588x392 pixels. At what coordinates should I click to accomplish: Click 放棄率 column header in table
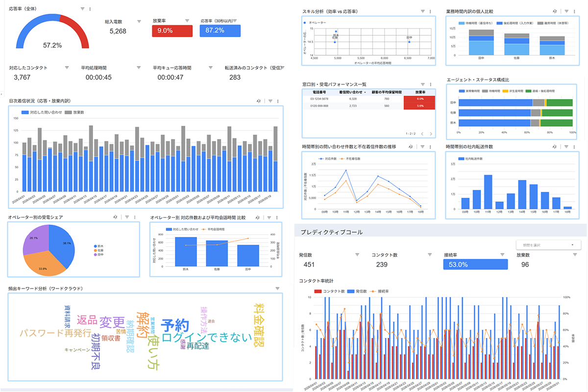pos(419,92)
